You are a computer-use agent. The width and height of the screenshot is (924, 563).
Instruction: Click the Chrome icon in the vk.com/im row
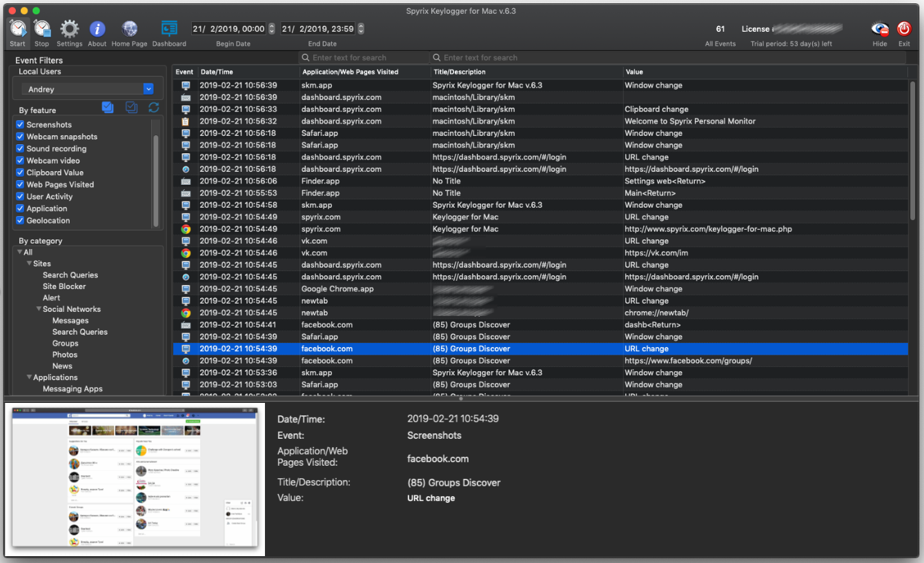186,253
